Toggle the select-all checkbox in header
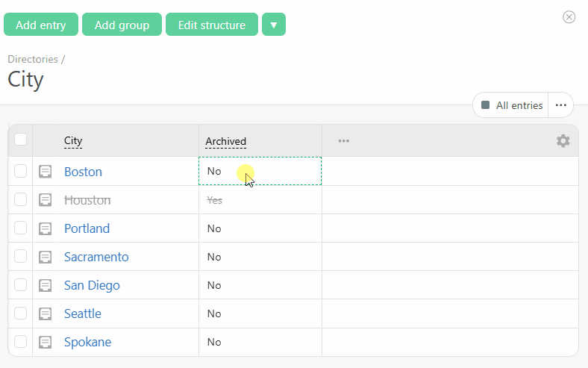The height and width of the screenshot is (368, 588). (x=21, y=140)
